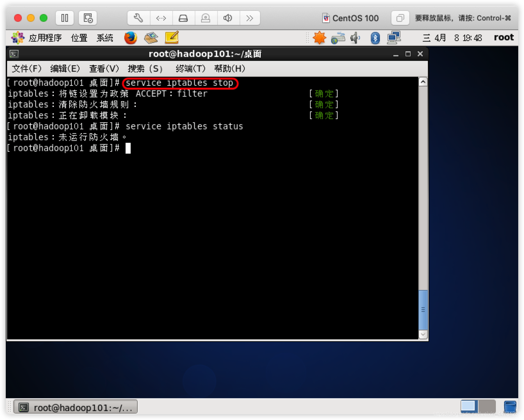Switch to the first workspace
524x420 pixels.
tap(469, 407)
